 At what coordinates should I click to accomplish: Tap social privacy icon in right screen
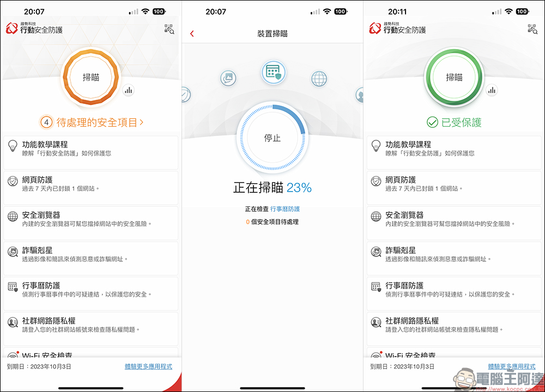coord(376,322)
